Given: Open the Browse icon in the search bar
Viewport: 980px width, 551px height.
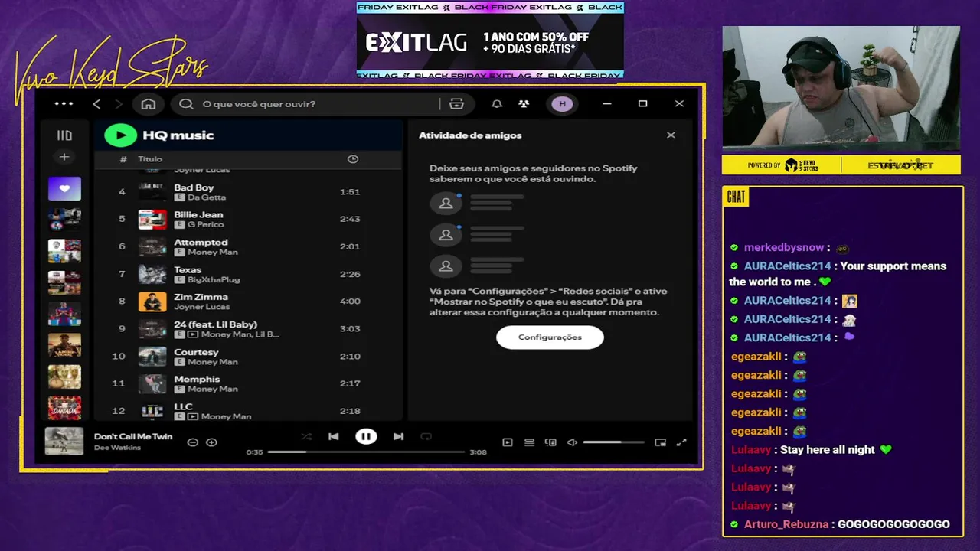Looking at the screenshot, I should click(457, 104).
